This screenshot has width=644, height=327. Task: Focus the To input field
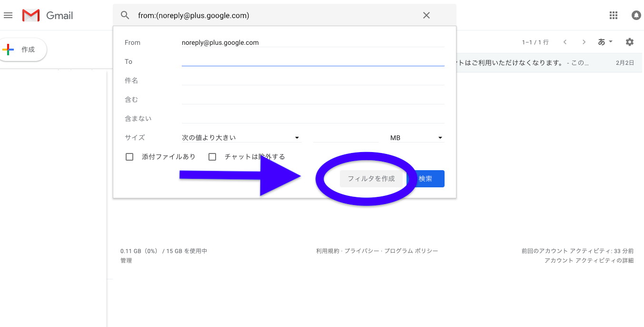pos(313,61)
